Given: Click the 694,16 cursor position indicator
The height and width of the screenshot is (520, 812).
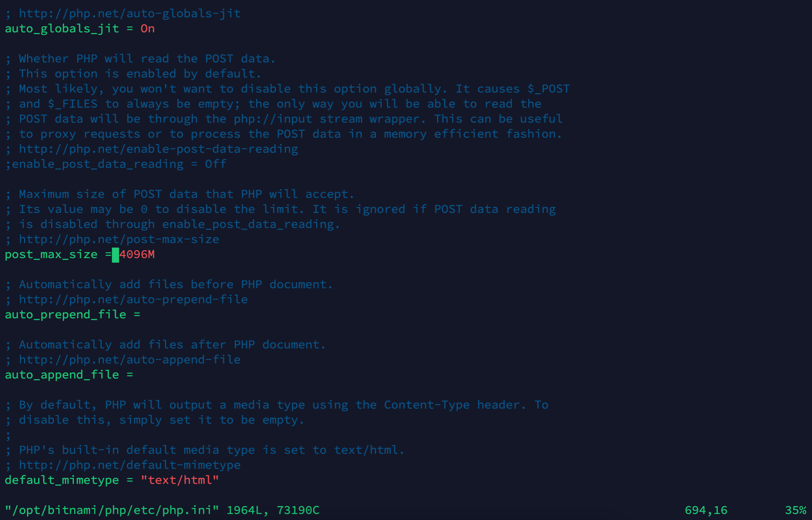Looking at the screenshot, I should [x=706, y=510].
